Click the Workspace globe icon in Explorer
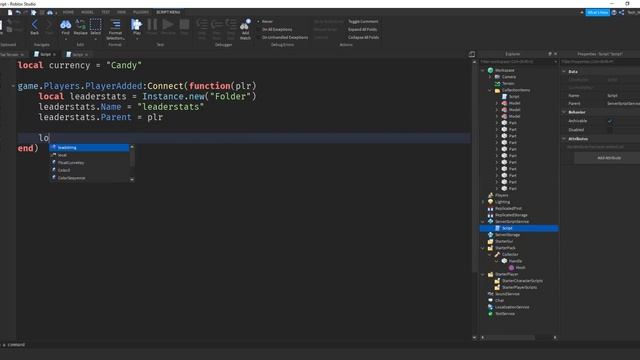Viewport: 640px width, 360px height. (491, 70)
